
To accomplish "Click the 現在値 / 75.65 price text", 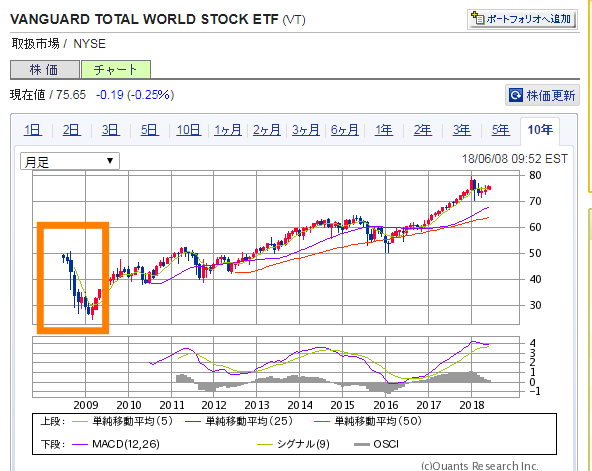I will coord(48,95).
